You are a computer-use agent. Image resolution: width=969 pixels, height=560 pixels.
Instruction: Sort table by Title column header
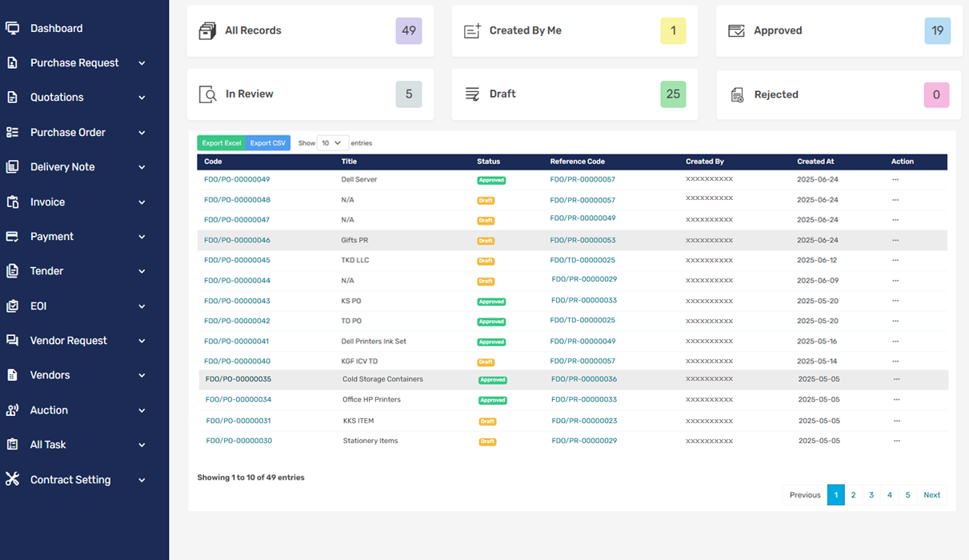click(x=349, y=162)
